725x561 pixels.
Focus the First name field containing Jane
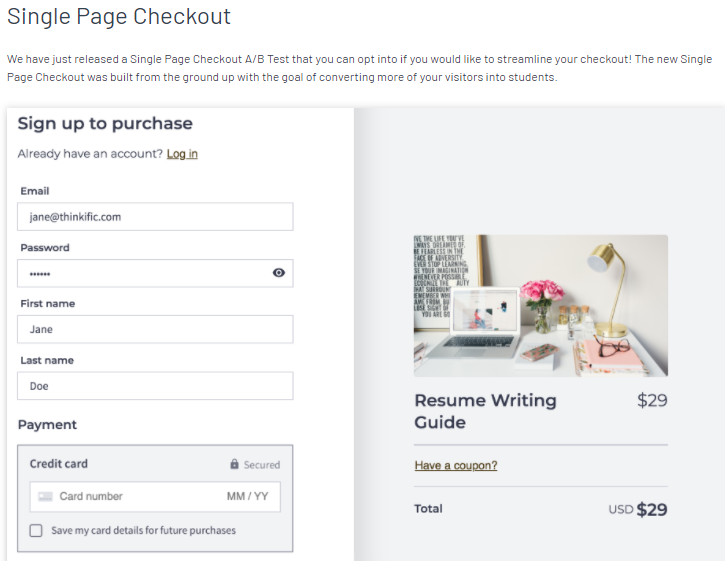(x=155, y=329)
